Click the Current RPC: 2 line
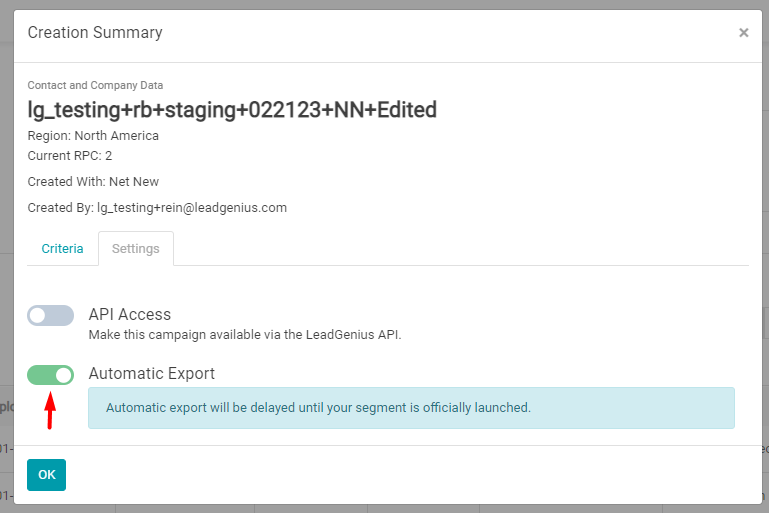This screenshot has height=513, width=769. tap(70, 156)
